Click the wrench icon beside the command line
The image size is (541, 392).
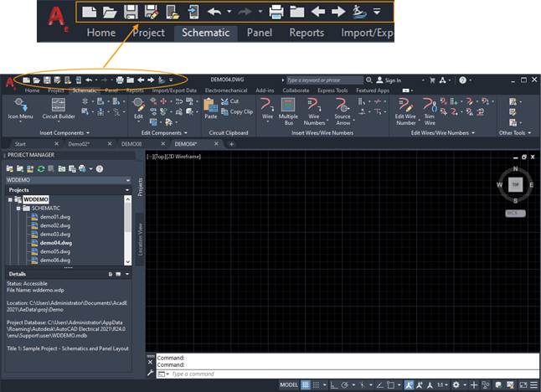point(151,373)
